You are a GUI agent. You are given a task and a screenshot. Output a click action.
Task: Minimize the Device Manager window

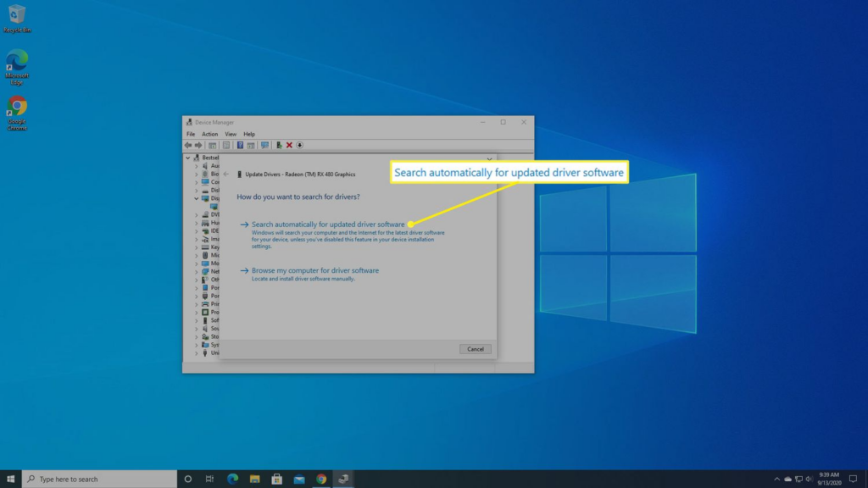click(x=482, y=122)
